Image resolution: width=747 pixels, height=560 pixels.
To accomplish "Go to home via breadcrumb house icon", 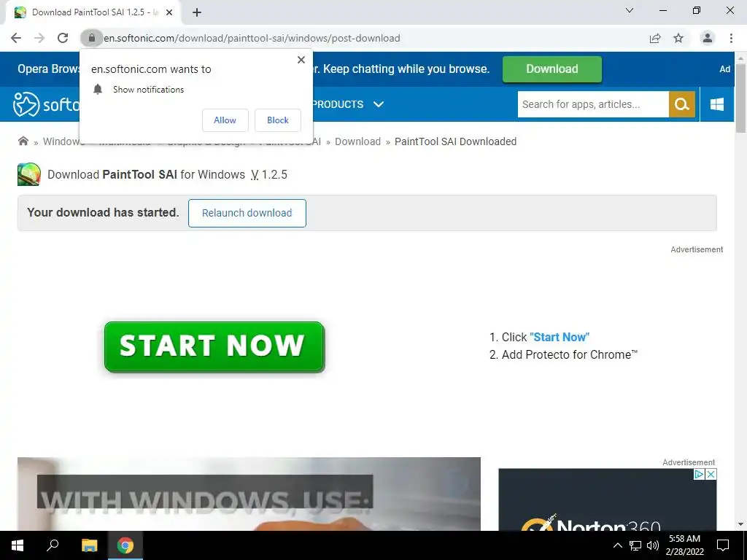I will pyautogui.click(x=23, y=141).
